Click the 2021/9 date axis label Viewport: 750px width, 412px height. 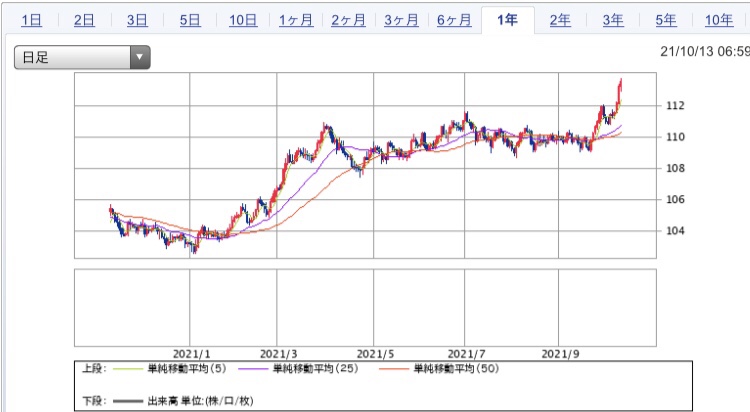pyautogui.click(x=560, y=354)
